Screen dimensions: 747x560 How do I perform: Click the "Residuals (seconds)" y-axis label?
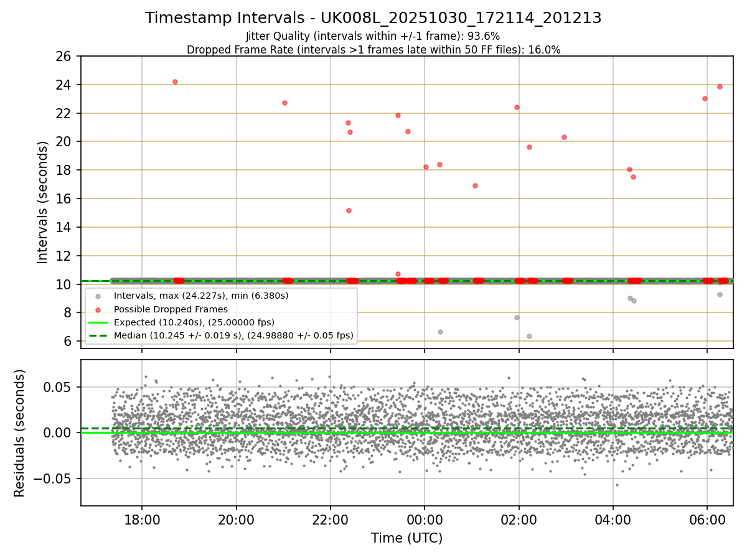coord(20,433)
